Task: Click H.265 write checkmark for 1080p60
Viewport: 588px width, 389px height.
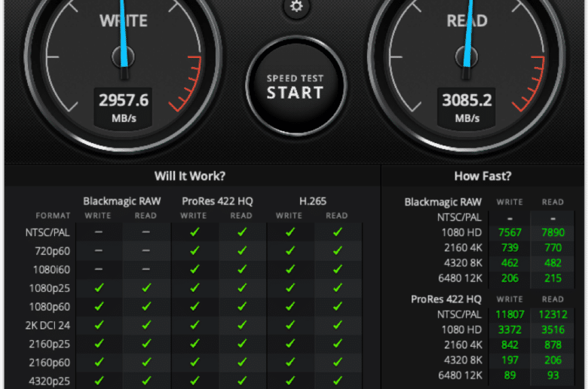Action: tap(290, 307)
